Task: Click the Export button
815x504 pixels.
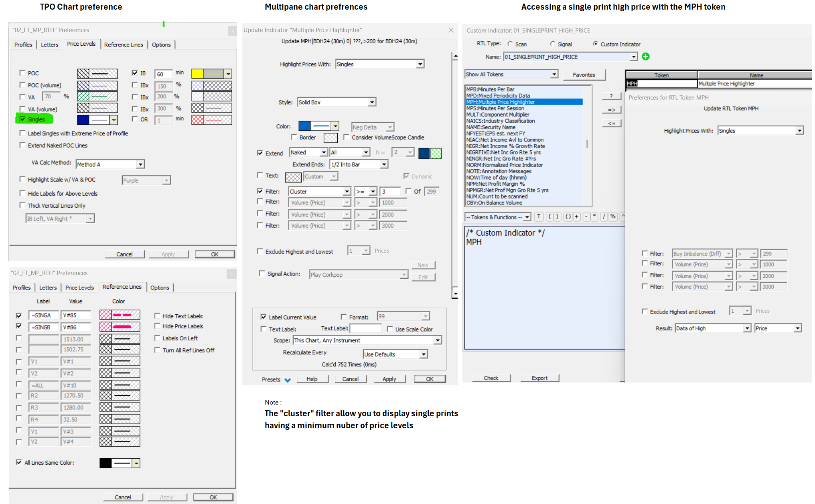Action: 539,378
